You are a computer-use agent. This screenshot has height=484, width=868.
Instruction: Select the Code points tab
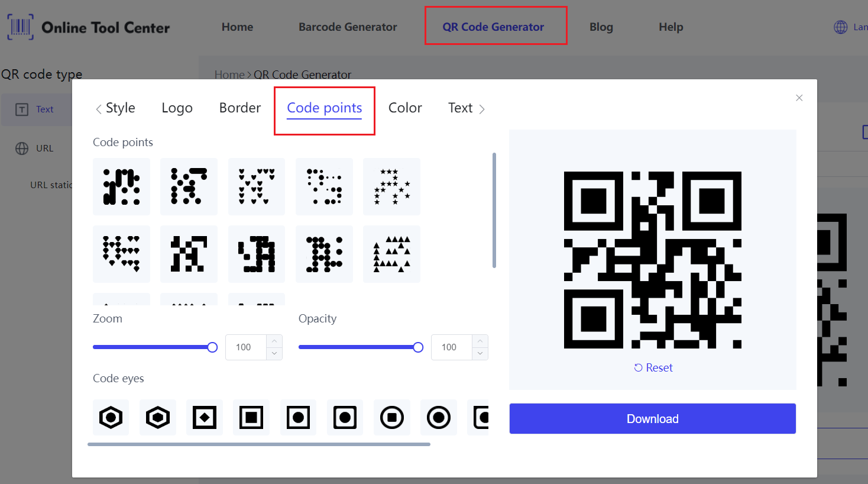tap(325, 108)
